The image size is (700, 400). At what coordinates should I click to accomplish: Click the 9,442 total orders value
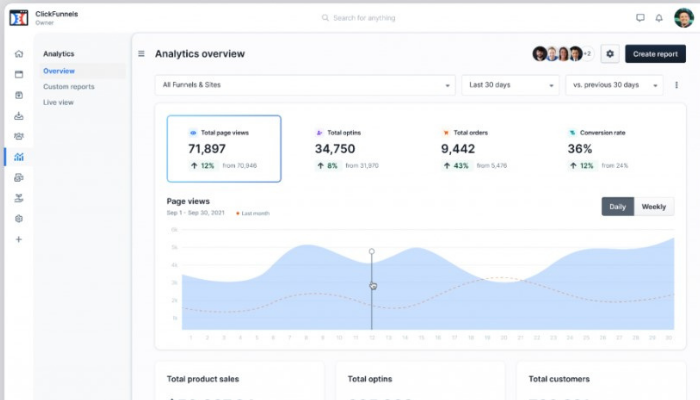458,149
